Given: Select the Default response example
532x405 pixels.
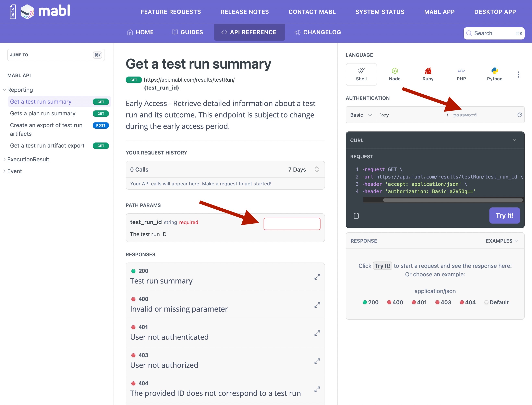Looking at the screenshot, I should tap(496, 302).
